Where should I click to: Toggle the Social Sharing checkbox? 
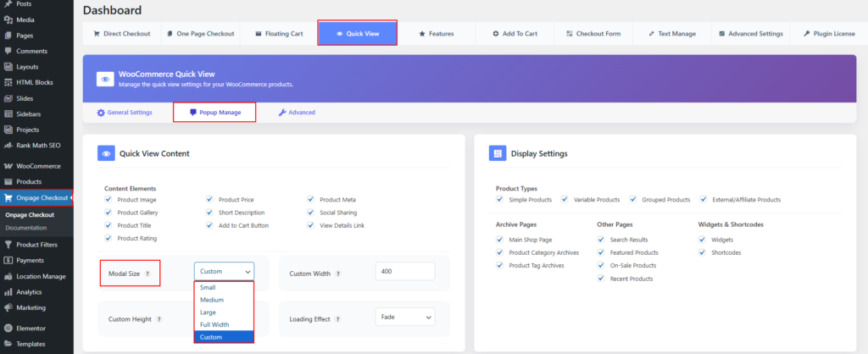[x=311, y=213]
